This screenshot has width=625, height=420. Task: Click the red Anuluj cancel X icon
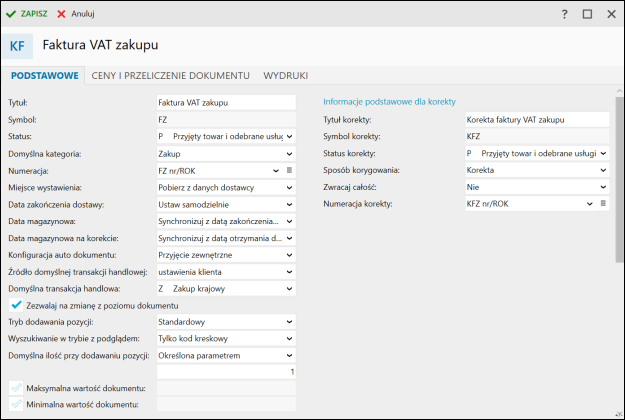tap(62, 14)
